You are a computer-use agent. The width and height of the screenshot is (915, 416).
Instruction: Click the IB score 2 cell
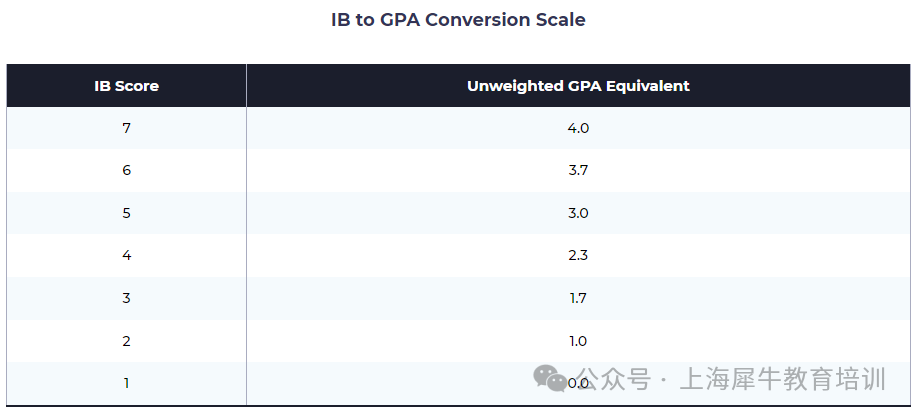coord(126,341)
